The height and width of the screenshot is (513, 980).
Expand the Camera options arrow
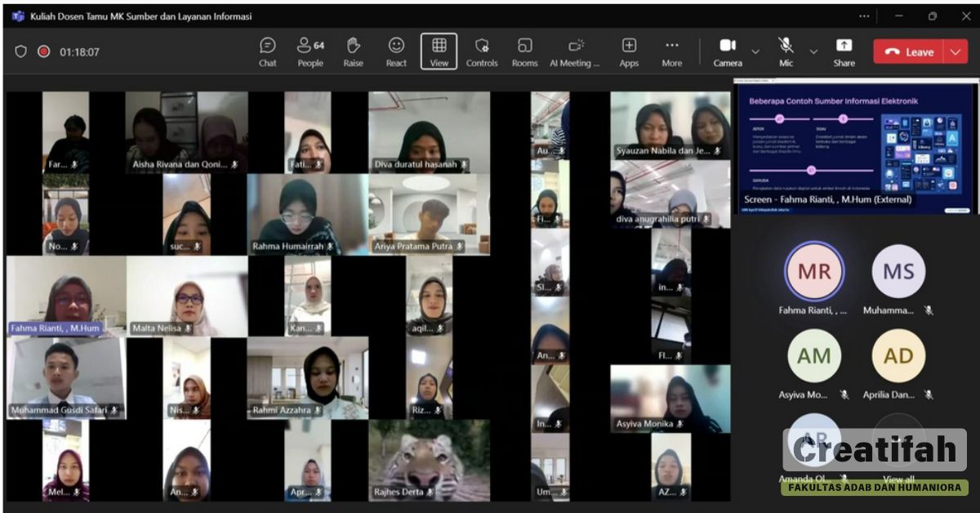[755, 51]
